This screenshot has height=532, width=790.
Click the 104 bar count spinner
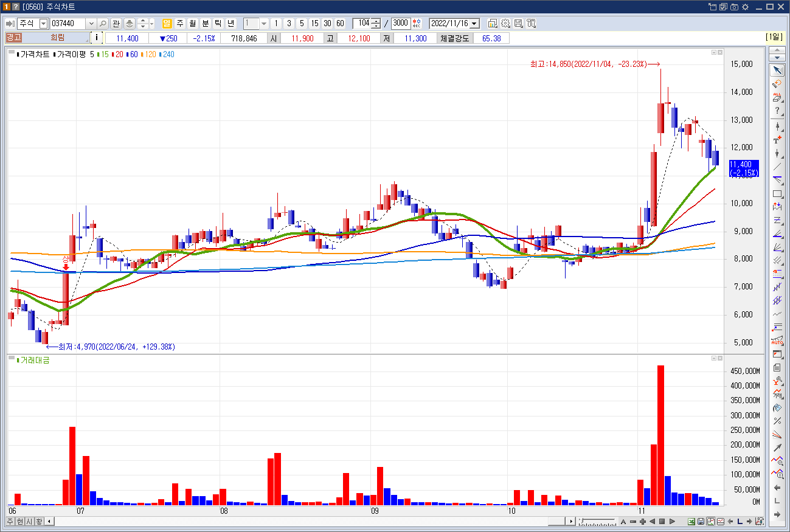(x=376, y=24)
